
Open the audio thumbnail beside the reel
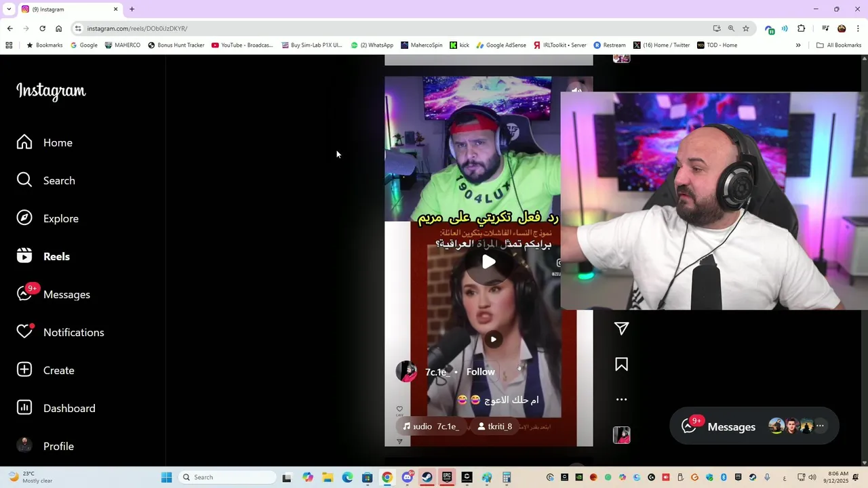622,435
